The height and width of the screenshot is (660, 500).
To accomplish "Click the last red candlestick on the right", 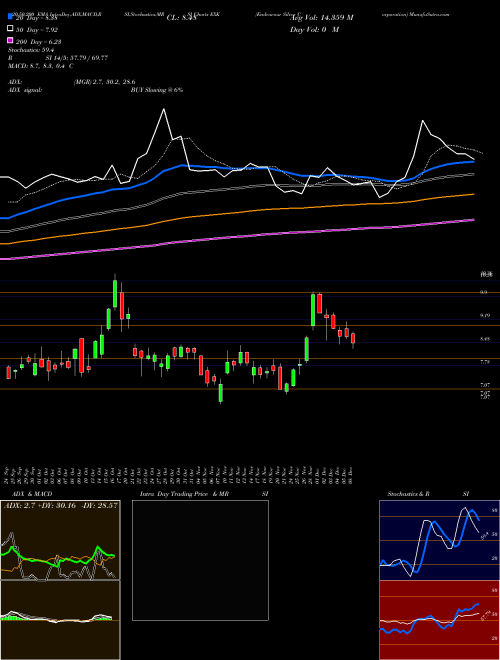I will [x=353, y=338].
